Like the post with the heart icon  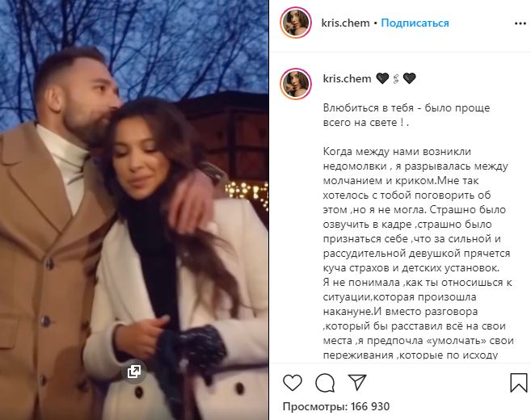293,383
